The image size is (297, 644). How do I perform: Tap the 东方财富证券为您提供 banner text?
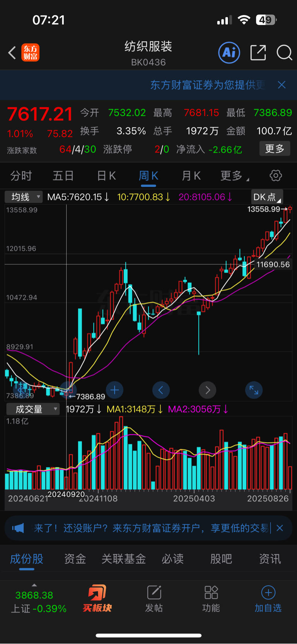(x=208, y=85)
